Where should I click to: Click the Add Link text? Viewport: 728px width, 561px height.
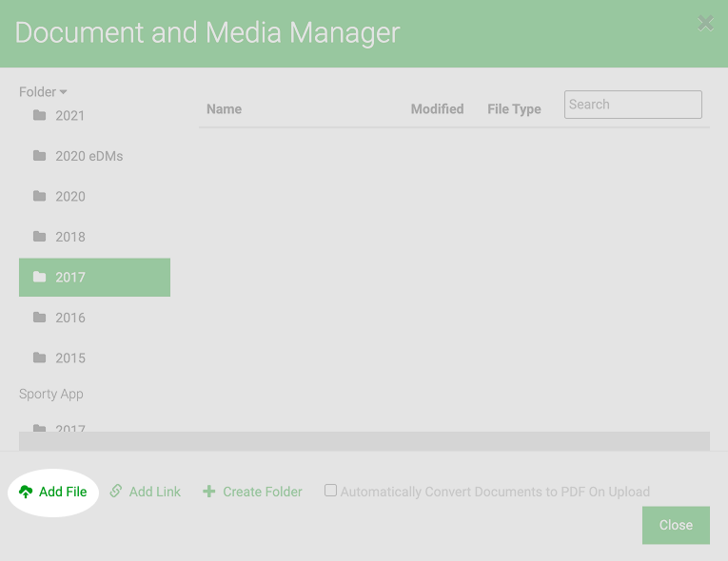click(154, 492)
